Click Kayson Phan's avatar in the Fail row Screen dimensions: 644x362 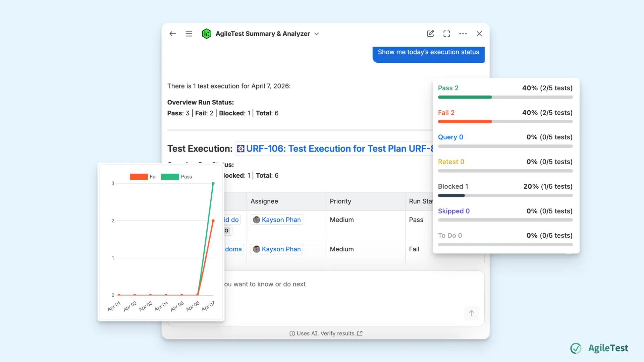257,249
